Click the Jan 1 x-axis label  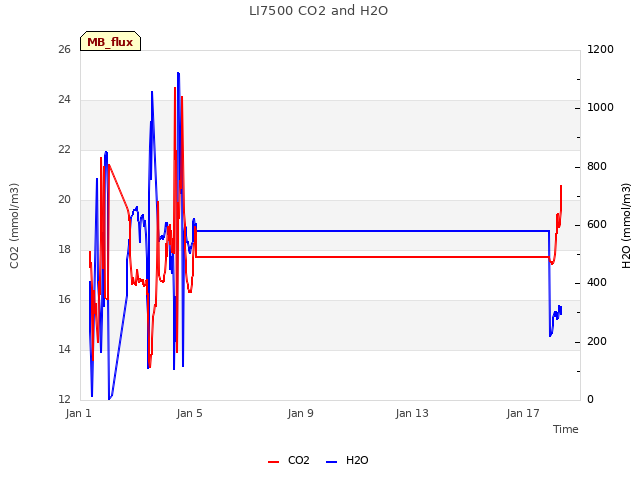point(78,413)
